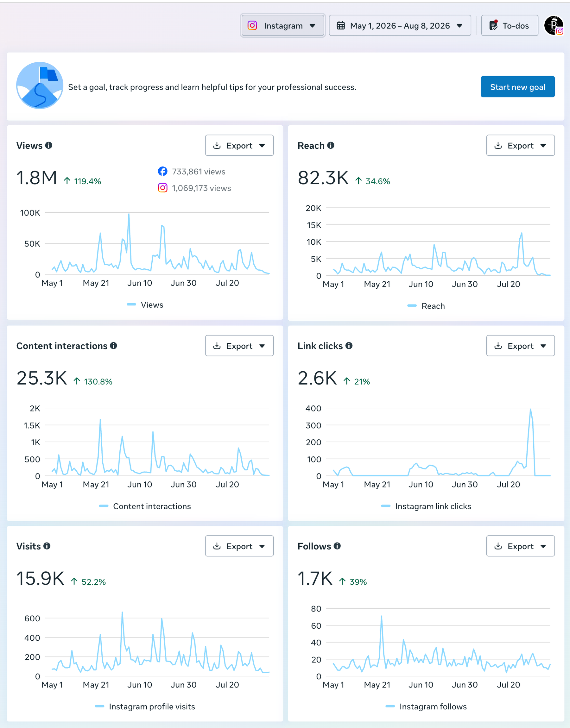Click the download icon in Visits Export

pyautogui.click(x=217, y=546)
